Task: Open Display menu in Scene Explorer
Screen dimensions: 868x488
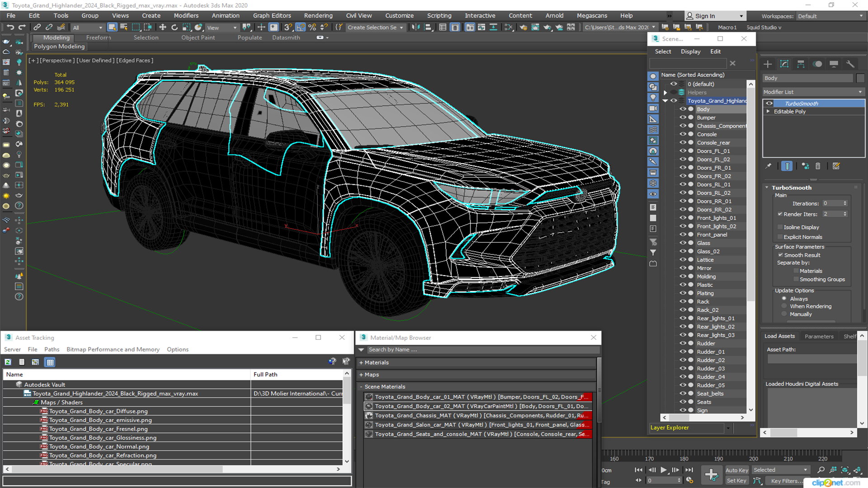Action: tap(690, 52)
